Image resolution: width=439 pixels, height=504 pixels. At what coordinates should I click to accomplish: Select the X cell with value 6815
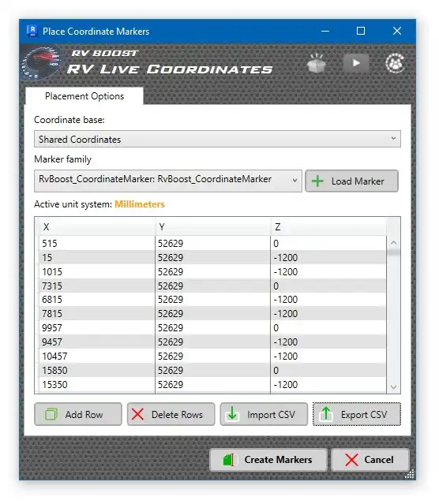(x=97, y=299)
